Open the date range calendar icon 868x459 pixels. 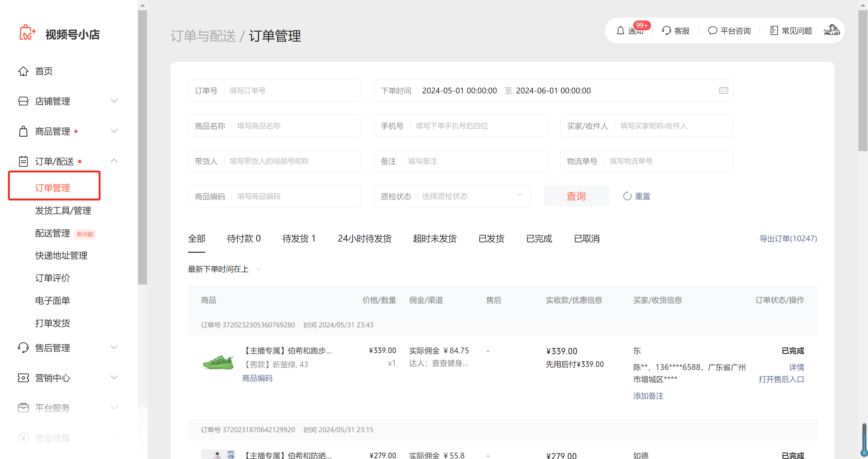coord(723,90)
